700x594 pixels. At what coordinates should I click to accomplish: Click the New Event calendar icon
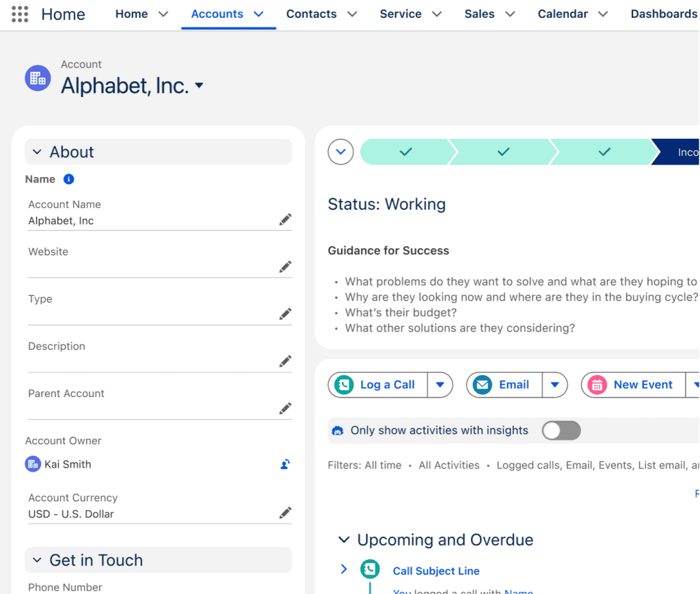click(597, 385)
